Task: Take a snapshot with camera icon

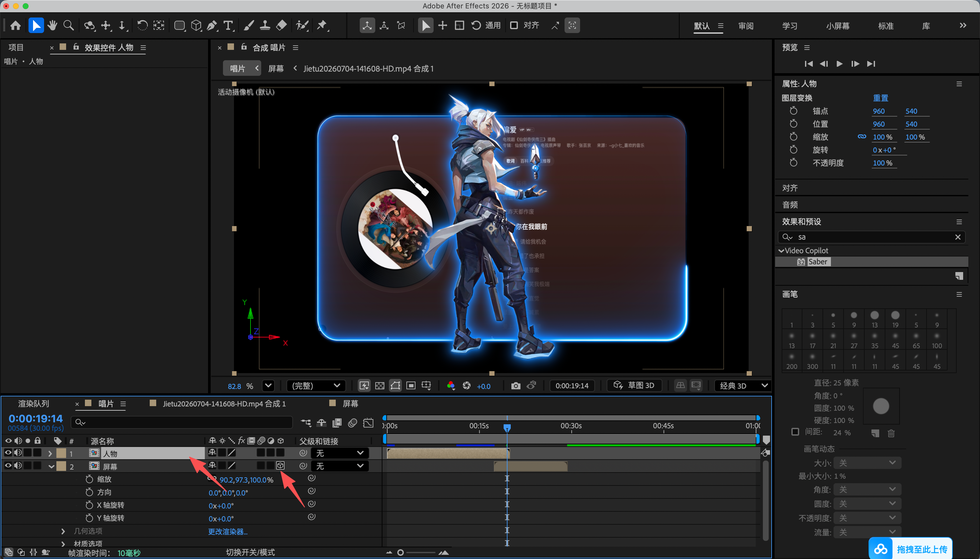Action: (x=516, y=385)
